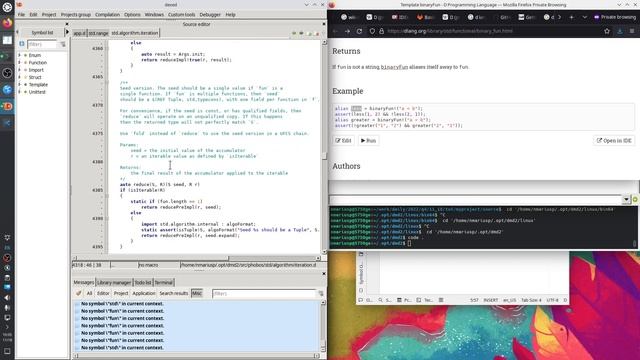Open the tracking protection shield icon
The width and height of the screenshot is (640, 360).
372,31
